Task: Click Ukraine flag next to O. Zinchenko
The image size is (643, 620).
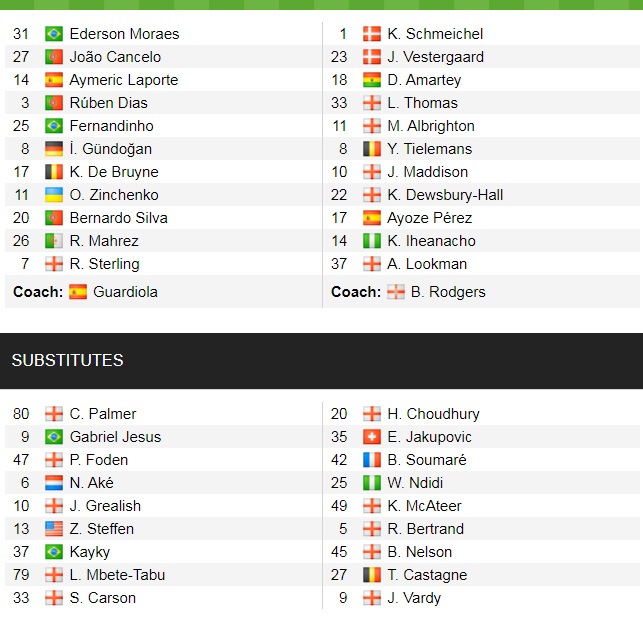Action: 54,195
